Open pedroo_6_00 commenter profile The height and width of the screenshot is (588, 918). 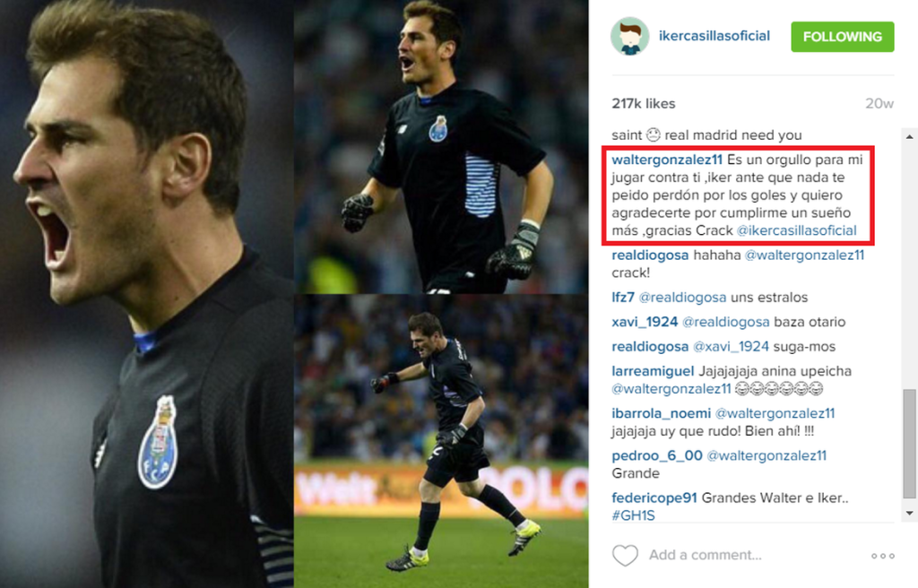click(x=657, y=455)
